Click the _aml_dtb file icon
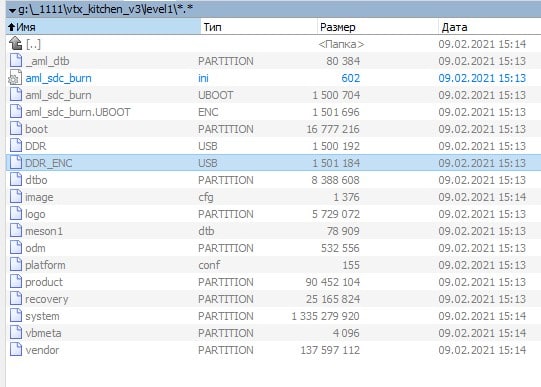The image size is (541, 387). click(x=16, y=60)
